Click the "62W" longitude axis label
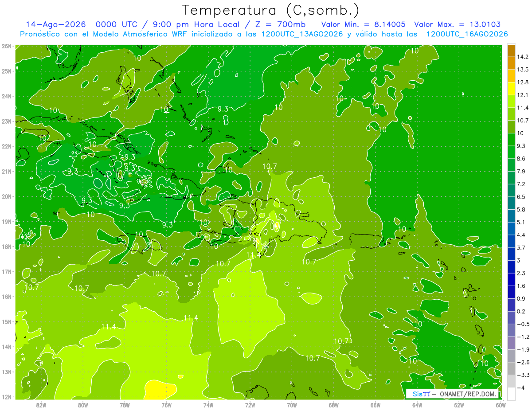 tap(459, 405)
